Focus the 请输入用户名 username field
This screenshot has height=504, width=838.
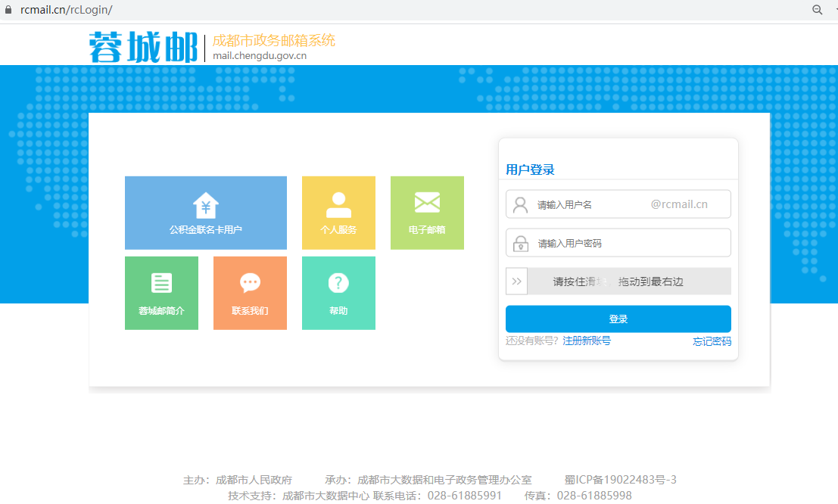[590, 204]
